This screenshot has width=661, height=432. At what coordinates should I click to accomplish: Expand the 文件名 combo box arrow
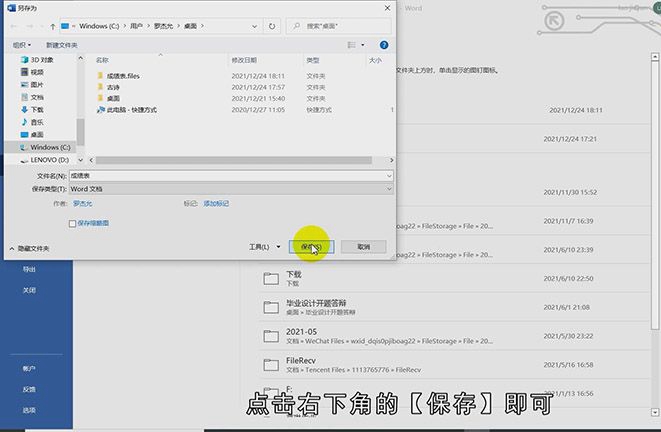(x=389, y=176)
